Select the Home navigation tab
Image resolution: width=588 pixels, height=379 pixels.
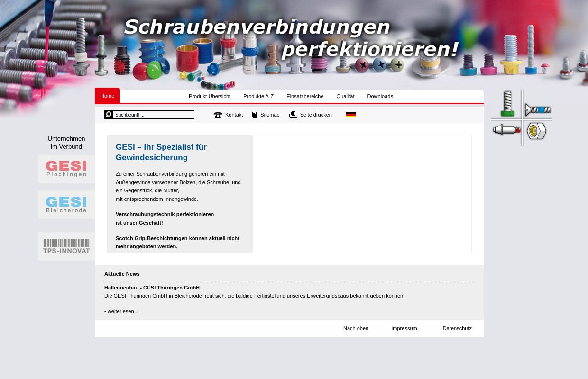107,96
